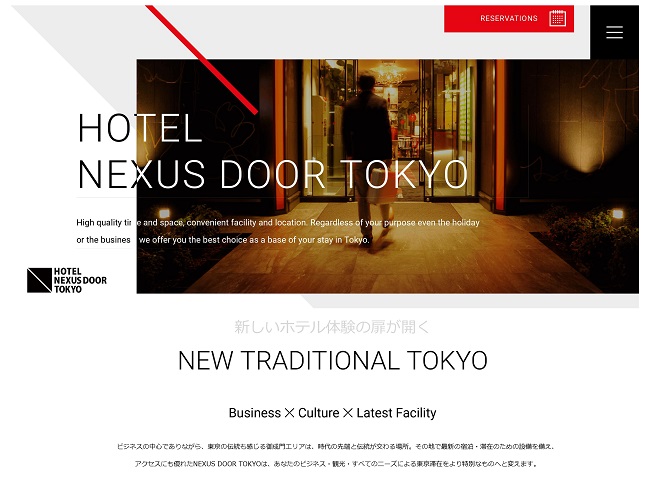The image size is (650, 477).
Task: Click the NEW TRADITIONAL TOKYO heading
Action: tap(332, 360)
